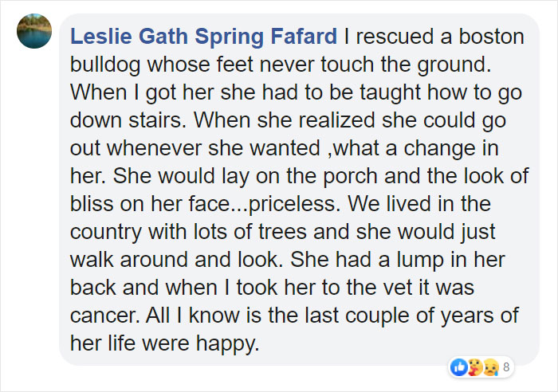Click the word 'trees' in the comment
The height and width of the screenshot is (392, 558).
[x=282, y=232]
